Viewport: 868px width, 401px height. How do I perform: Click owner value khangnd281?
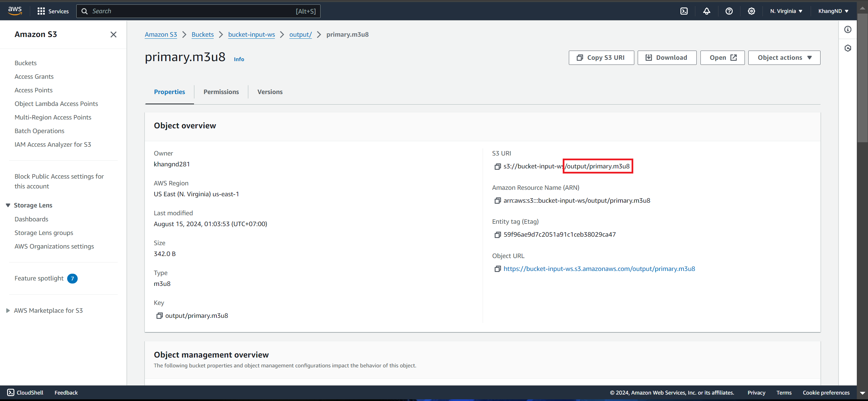coord(172,164)
